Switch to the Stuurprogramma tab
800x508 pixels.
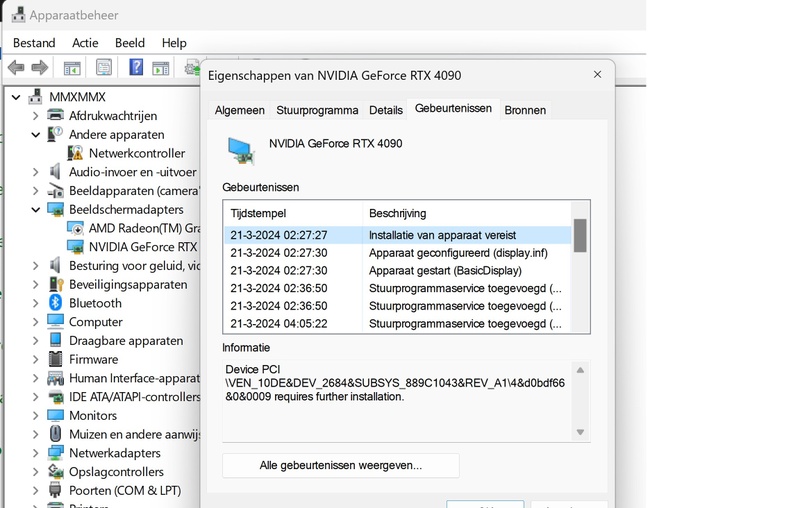click(317, 110)
